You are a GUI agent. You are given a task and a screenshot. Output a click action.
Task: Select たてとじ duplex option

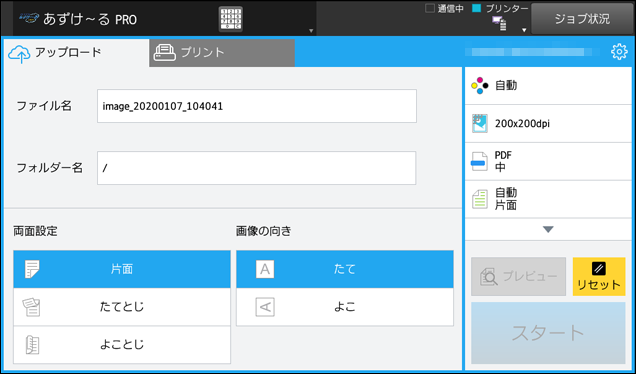coord(122,307)
